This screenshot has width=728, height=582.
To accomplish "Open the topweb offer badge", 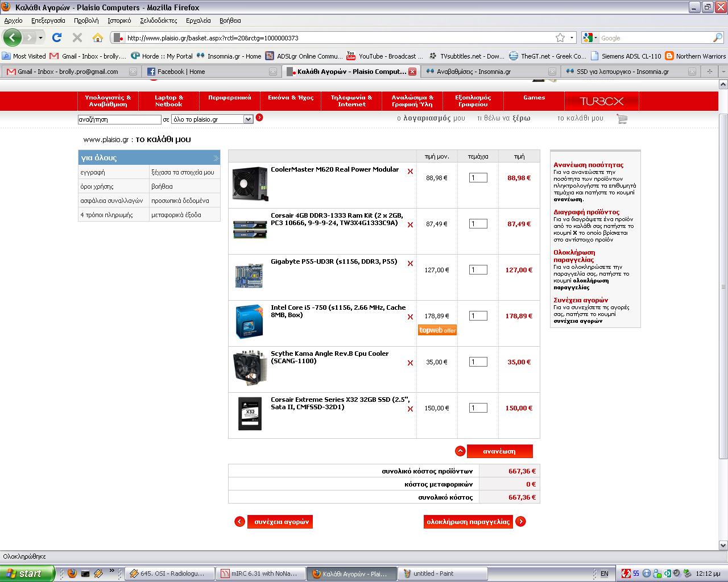I will pos(437,330).
